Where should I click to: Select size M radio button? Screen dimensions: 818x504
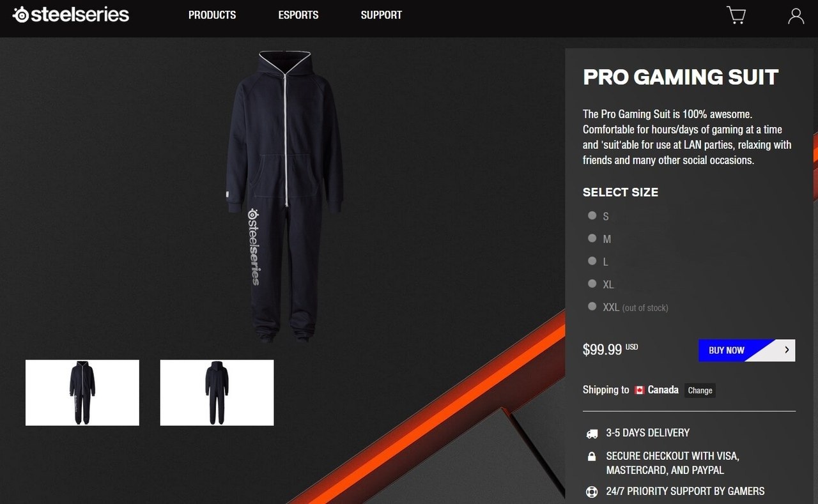(592, 238)
